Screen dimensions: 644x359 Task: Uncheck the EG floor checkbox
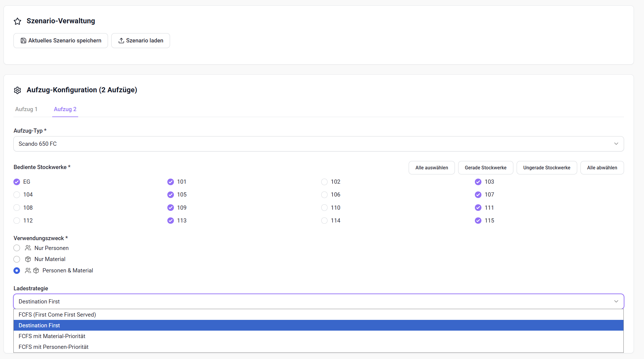(17, 182)
